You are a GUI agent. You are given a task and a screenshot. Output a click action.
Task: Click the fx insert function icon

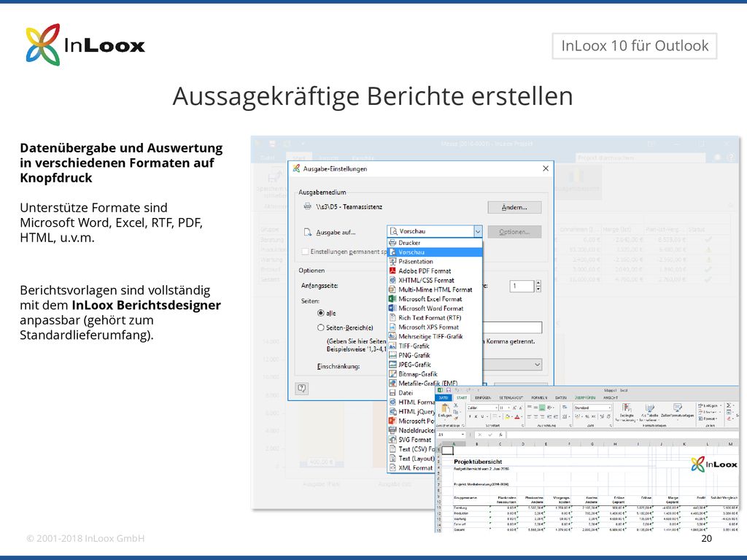500,435
